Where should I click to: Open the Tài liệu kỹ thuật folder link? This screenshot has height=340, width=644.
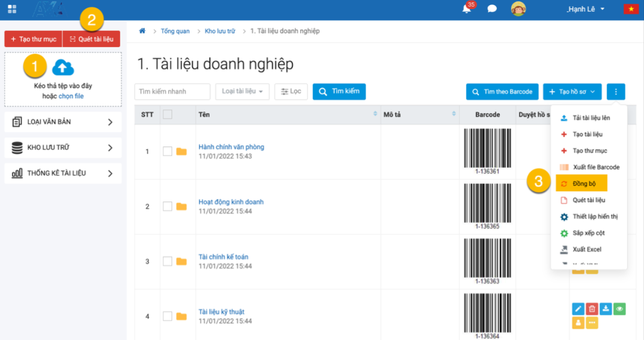tap(221, 312)
